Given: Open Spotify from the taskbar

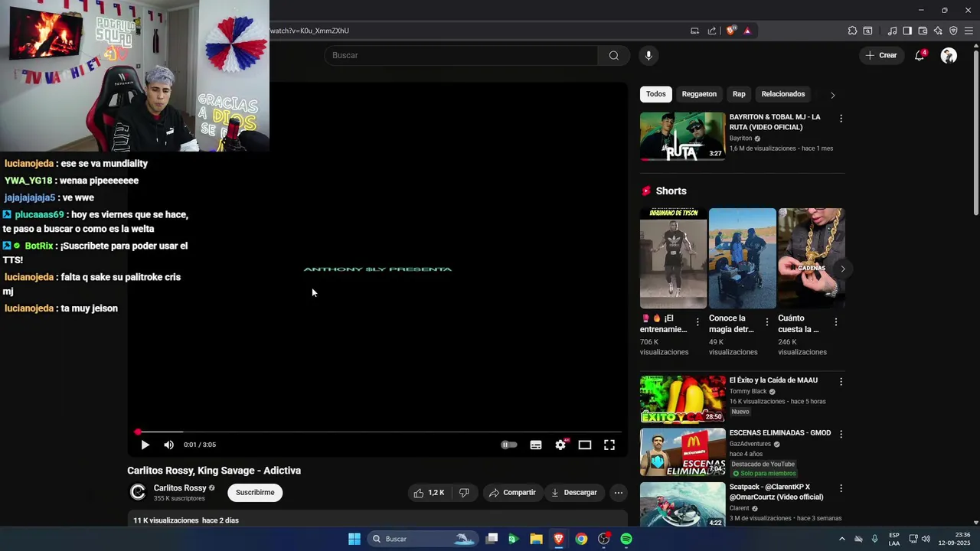Looking at the screenshot, I should pos(626,539).
